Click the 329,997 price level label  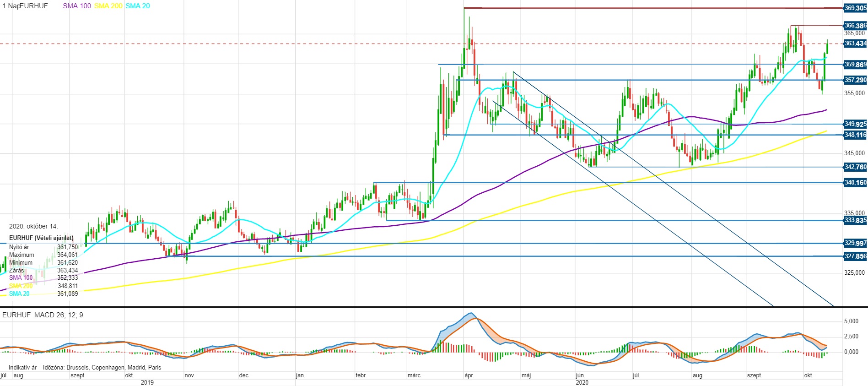click(x=855, y=243)
